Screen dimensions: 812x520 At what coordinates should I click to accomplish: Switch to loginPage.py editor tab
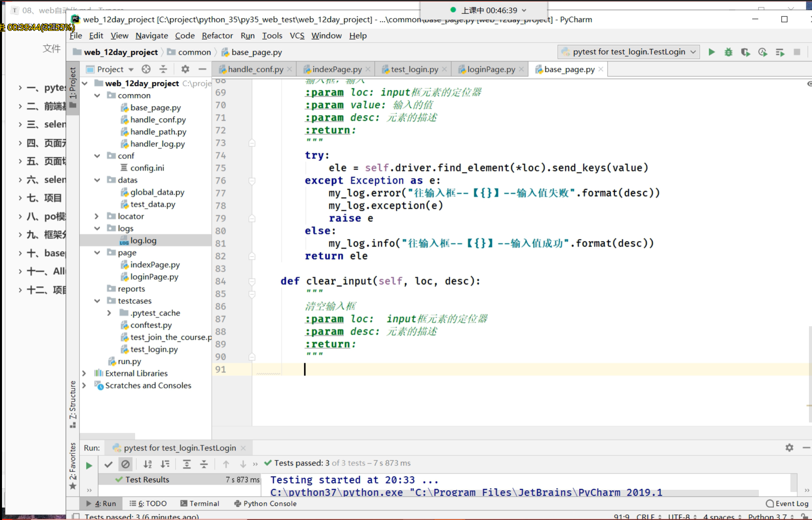[491, 69]
